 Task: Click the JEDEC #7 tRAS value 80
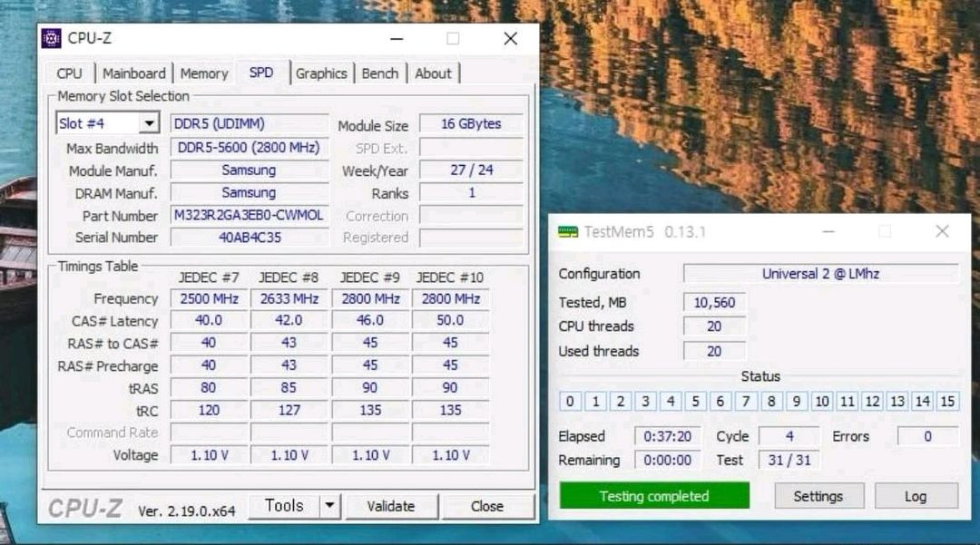coord(209,388)
